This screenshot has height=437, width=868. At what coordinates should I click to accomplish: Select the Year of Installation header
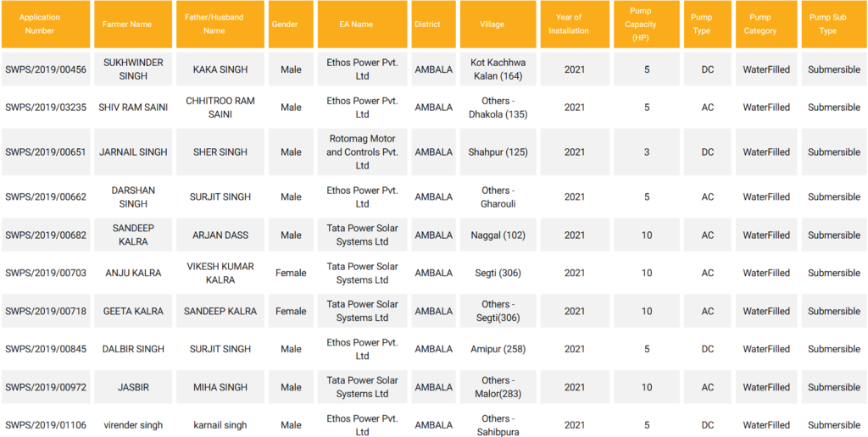[575, 25]
